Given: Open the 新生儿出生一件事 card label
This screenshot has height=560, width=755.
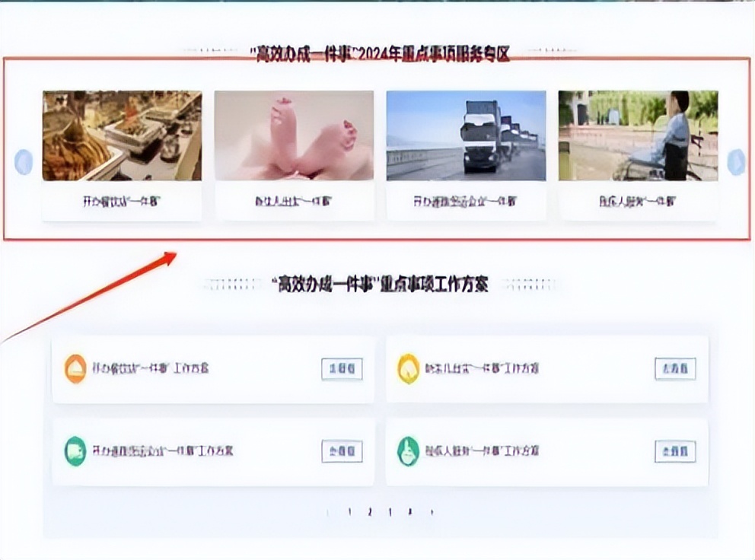Looking at the screenshot, I should [x=294, y=202].
